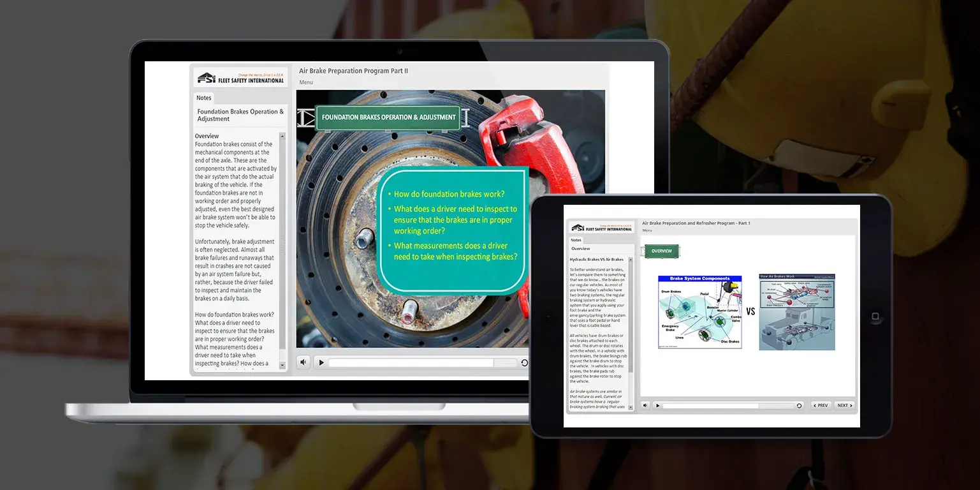This screenshot has height=490, width=980.
Task: Click 'Air Brake Preparation and Refresher Program - Part 1' title
Action: click(x=696, y=223)
